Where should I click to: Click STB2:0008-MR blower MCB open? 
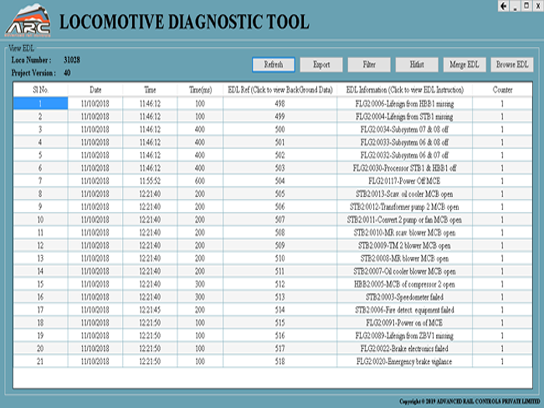click(x=405, y=258)
